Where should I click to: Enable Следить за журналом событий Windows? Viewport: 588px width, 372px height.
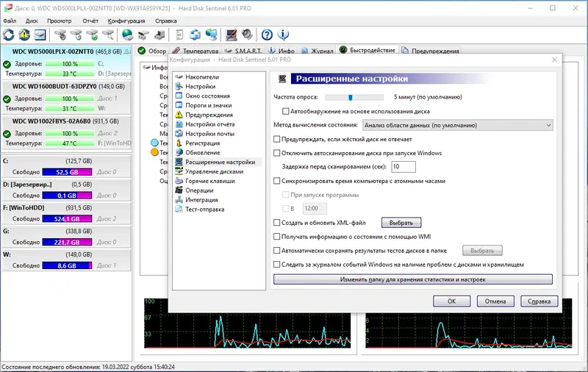[277, 265]
